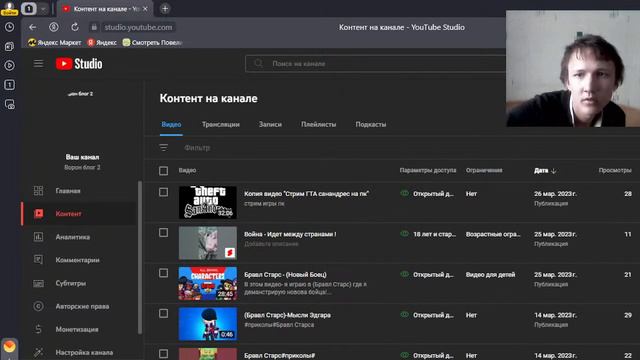Screen dimensions: 640x360
Task: Click the left sidebar scrollbar
Action: coord(140,257)
